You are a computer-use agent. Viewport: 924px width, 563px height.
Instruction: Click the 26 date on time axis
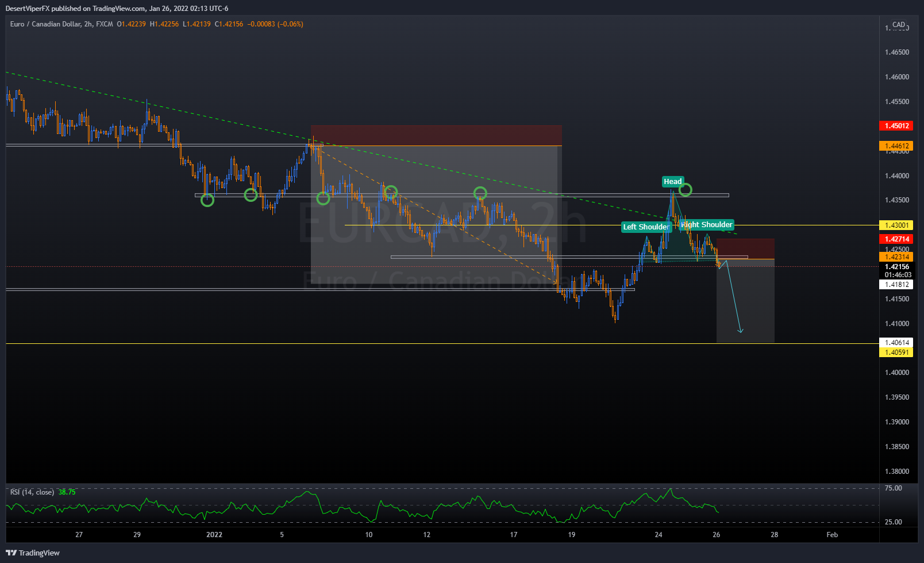tap(717, 535)
